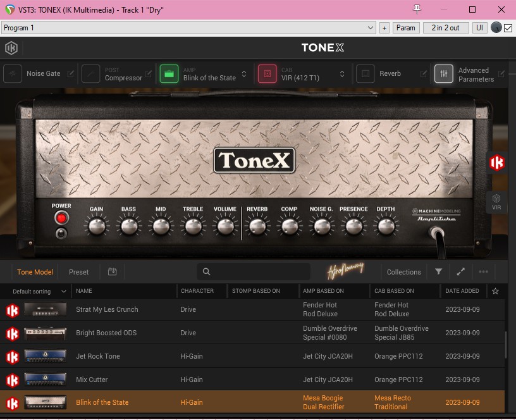Select Strat My Les Crunch tone model
The image size is (516, 420).
pos(252,309)
